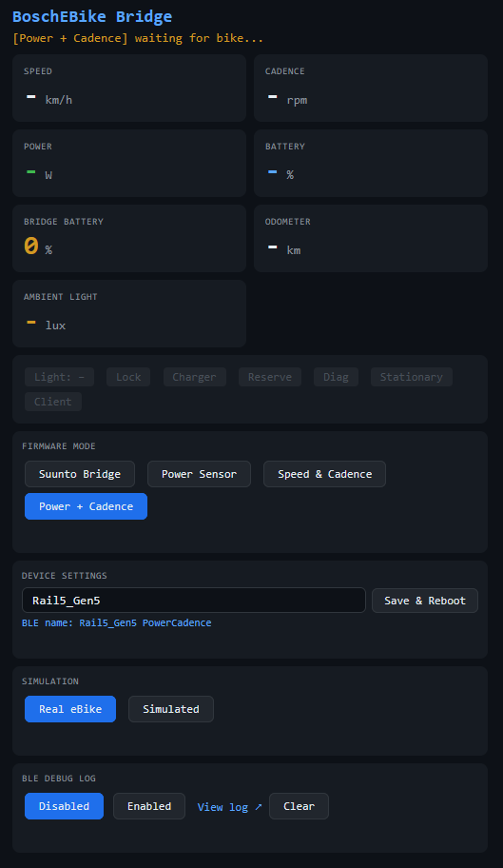Image resolution: width=503 pixels, height=868 pixels.
Task: Click Save & Reboot button
Action: (x=425, y=600)
